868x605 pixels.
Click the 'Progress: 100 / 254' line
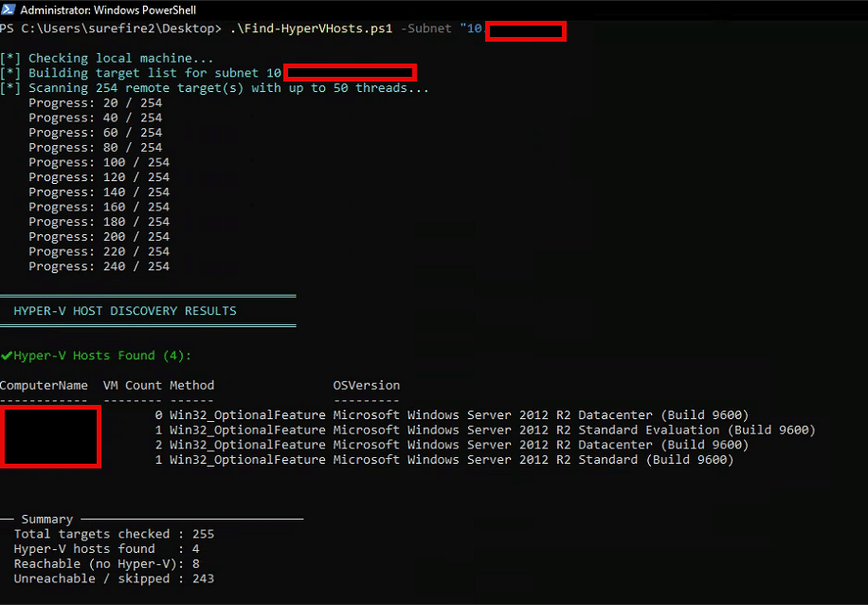(99, 162)
